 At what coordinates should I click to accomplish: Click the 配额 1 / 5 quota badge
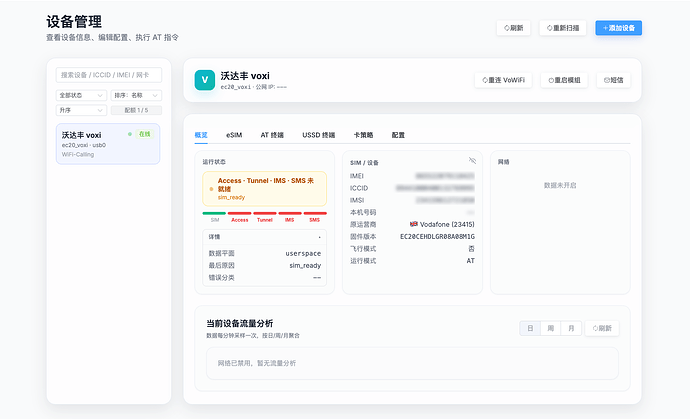[x=136, y=110]
